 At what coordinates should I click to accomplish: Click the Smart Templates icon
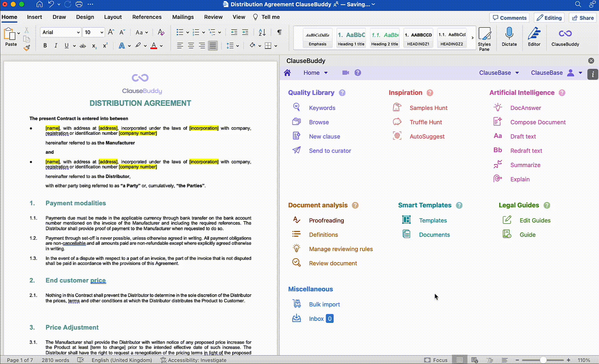[x=406, y=220]
